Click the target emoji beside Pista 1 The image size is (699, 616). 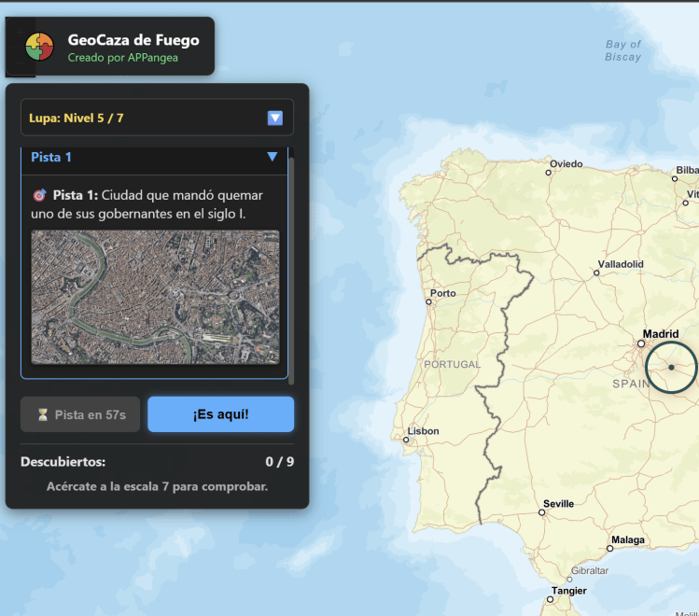pyautogui.click(x=39, y=196)
